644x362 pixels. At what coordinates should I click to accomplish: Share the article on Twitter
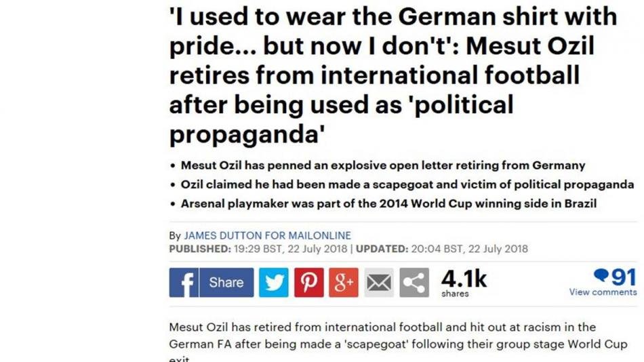[273, 283]
